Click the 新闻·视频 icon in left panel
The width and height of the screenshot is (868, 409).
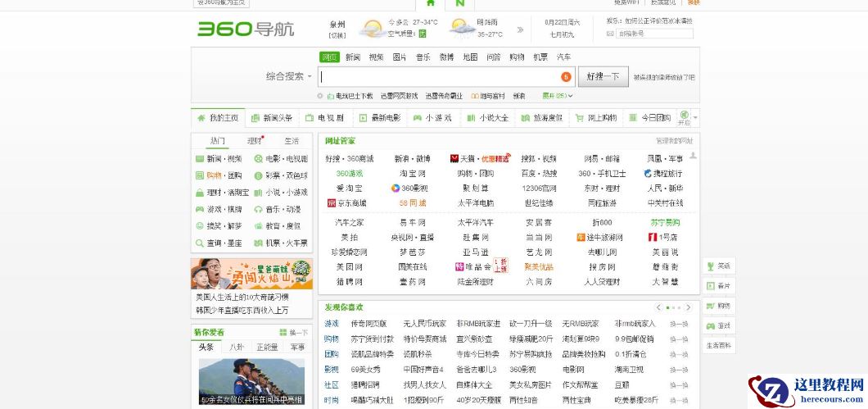pos(200,159)
